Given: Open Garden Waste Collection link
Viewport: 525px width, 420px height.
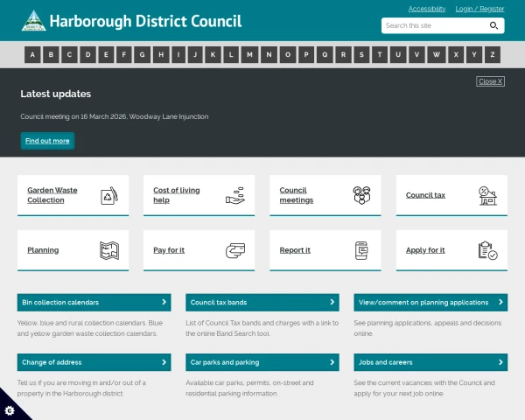Looking at the screenshot, I should point(52,195).
